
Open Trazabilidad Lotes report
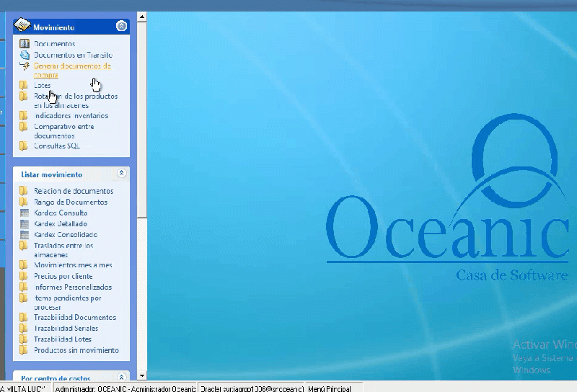point(62,339)
